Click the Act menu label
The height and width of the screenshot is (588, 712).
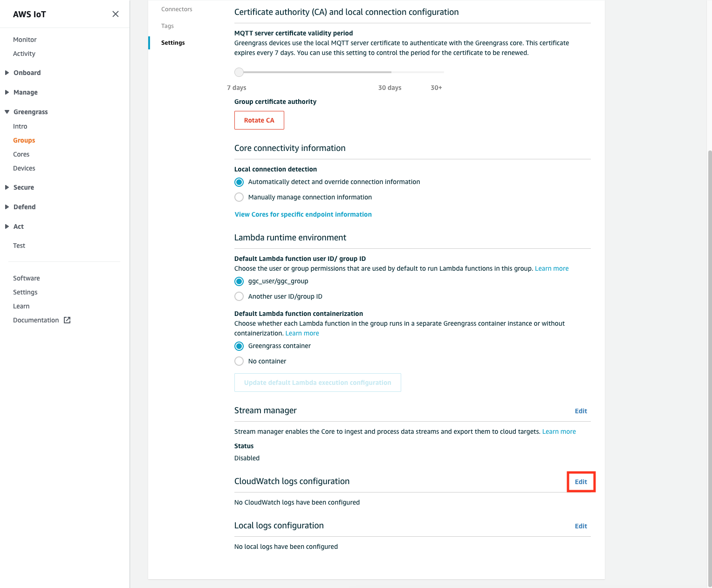[19, 226]
